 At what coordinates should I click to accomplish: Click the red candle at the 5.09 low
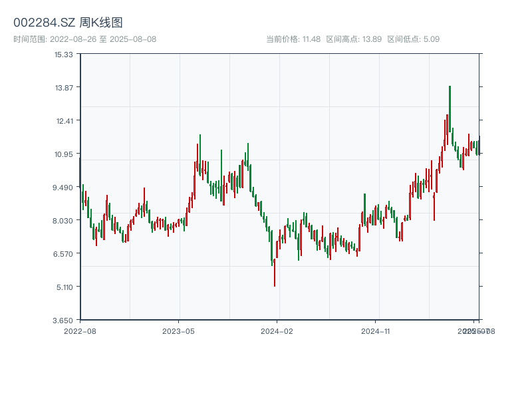[x=275, y=273]
